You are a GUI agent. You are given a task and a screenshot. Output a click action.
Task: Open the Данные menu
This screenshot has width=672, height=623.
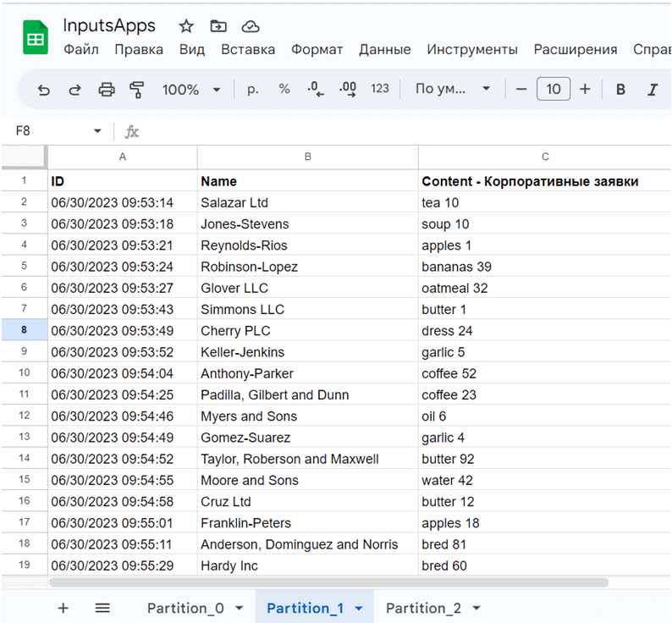385,50
